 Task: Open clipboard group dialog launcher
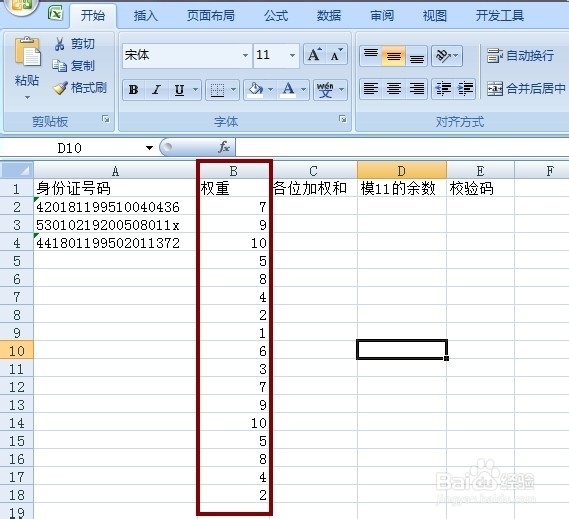(106, 119)
